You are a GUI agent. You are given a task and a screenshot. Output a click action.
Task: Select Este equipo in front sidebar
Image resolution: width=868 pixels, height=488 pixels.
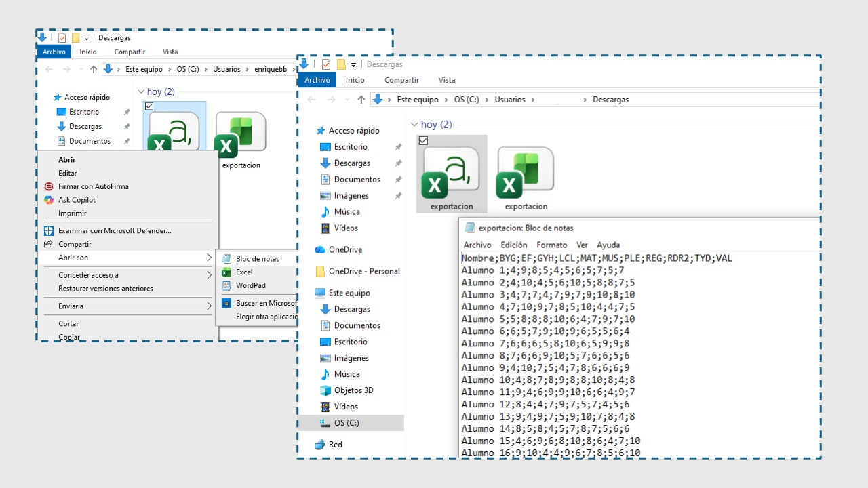349,293
